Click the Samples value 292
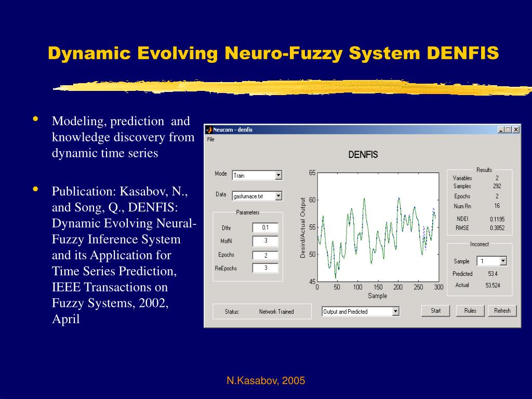This screenshot has width=532, height=399. point(497,186)
